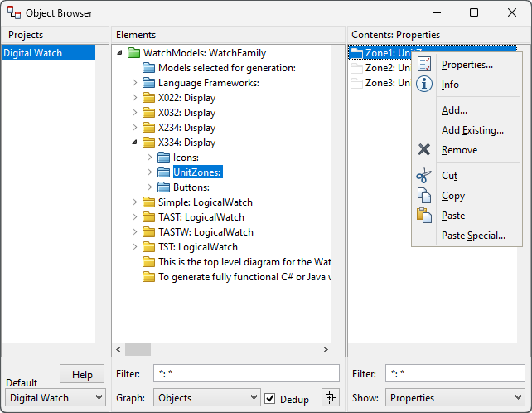The height and width of the screenshot is (413, 532).
Task: Open the Graph dropdown showing Objects
Action: tap(206, 398)
